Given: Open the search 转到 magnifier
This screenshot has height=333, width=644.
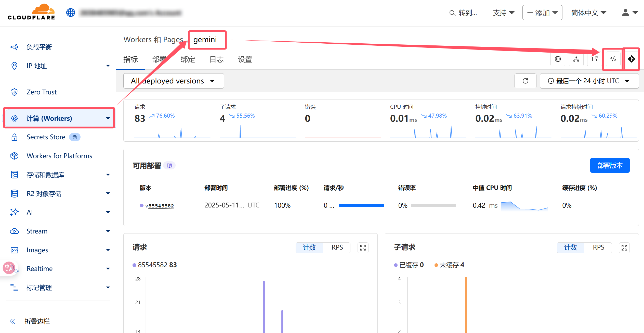Looking at the screenshot, I should pyautogui.click(x=452, y=13).
